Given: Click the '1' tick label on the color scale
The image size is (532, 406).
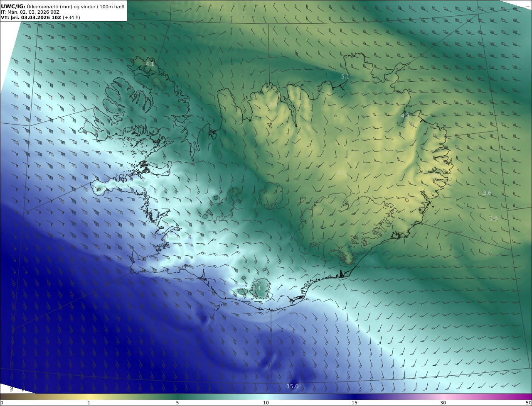Looking at the screenshot, I should click(x=89, y=403).
